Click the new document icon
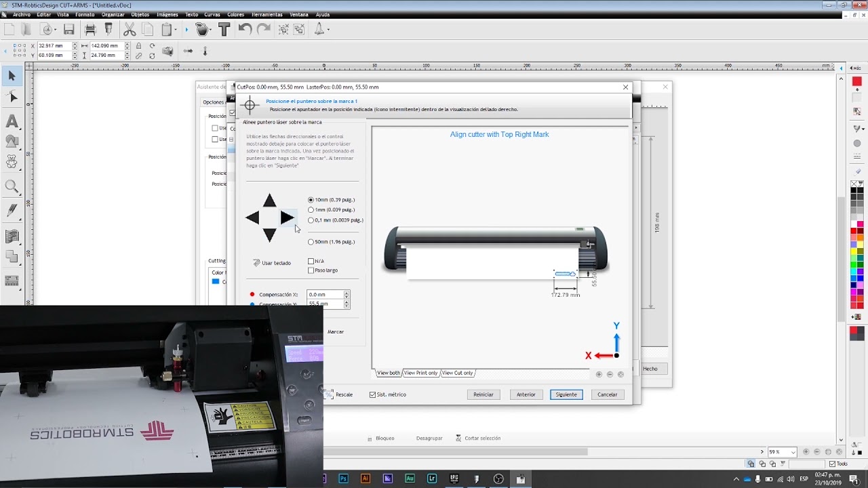The width and height of the screenshot is (868, 488). 9,29
